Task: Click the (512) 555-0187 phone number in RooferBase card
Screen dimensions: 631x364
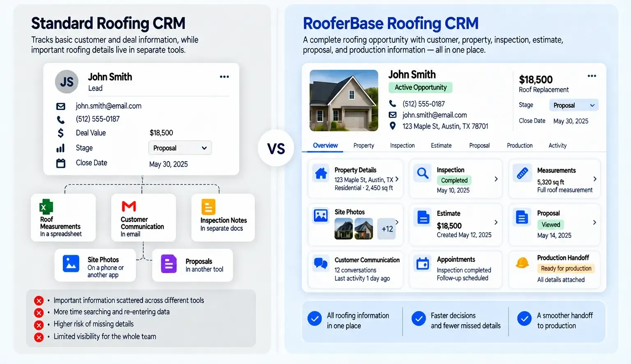Action: pos(424,104)
